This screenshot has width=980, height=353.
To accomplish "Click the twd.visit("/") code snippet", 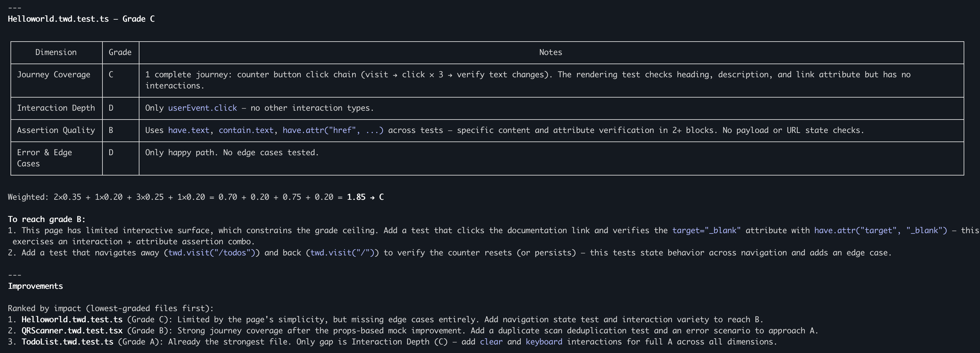I will pyautogui.click(x=342, y=253).
